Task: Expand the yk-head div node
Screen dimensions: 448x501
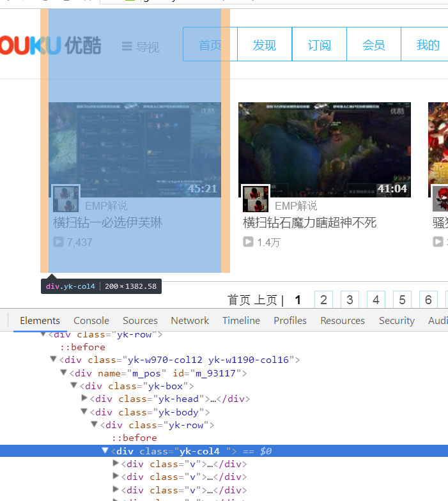Action: pos(84,397)
